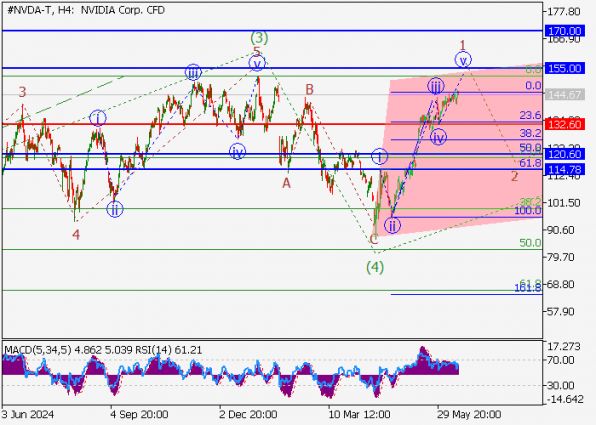596x425 pixels.
Task: Click the red wave label B
Action: point(309,90)
